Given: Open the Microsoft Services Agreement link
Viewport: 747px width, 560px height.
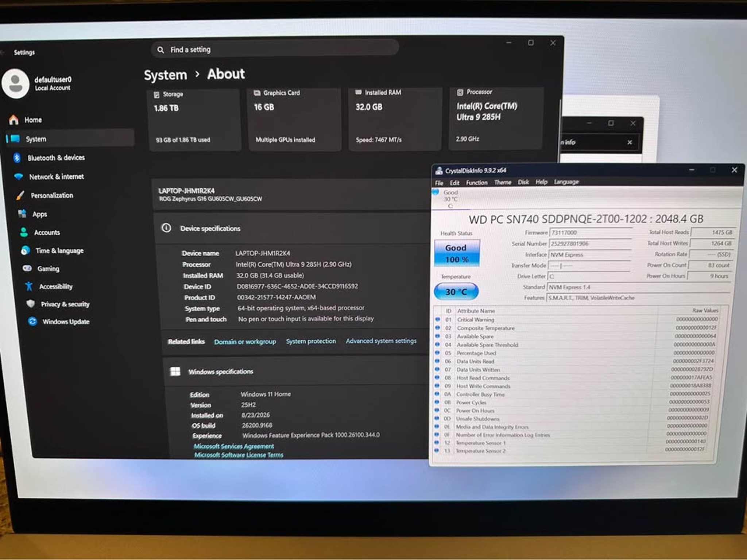Looking at the screenshot, I should click(x=234, y=446).
